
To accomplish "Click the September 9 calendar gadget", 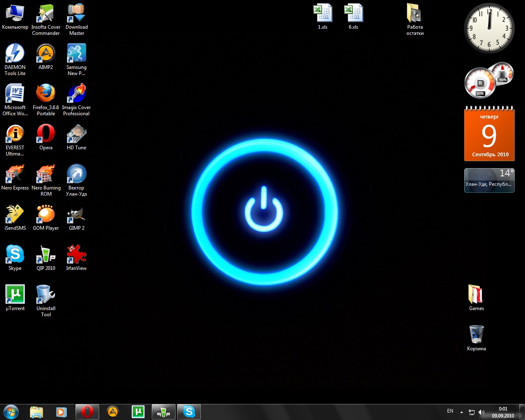I will pos(489,134).
